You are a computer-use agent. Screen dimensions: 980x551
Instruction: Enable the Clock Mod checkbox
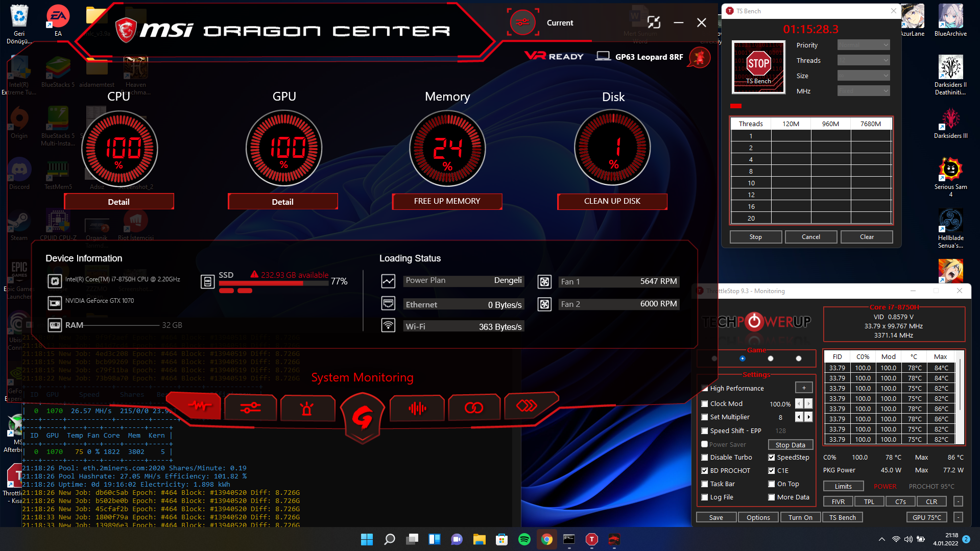(705, 404)
